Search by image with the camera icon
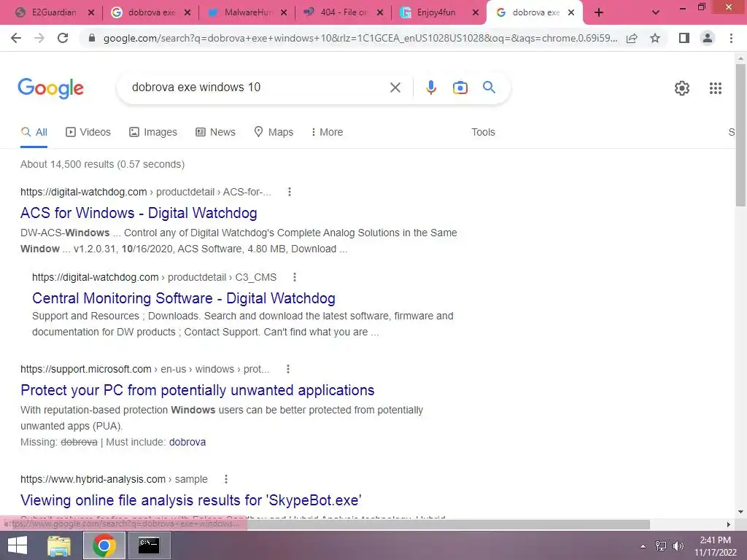747x560 pixels. pyautogui.click(x=460, y=87)
